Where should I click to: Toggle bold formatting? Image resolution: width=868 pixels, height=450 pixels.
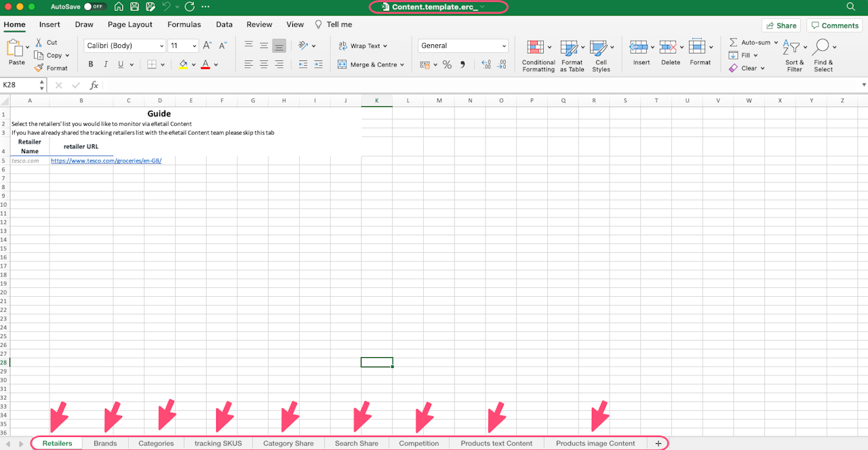click(91, 65)
